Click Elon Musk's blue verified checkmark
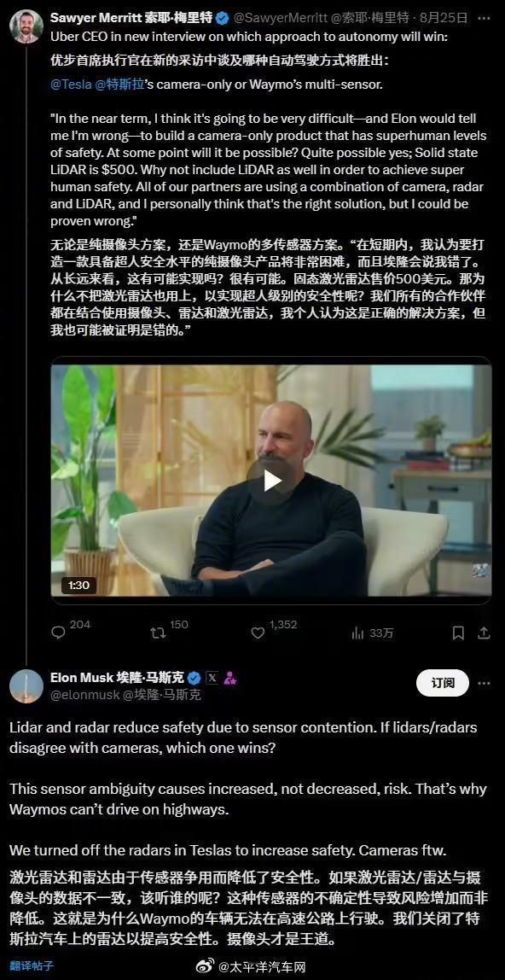The height and width of the screenshot is (980, 505). coord(194,678)
